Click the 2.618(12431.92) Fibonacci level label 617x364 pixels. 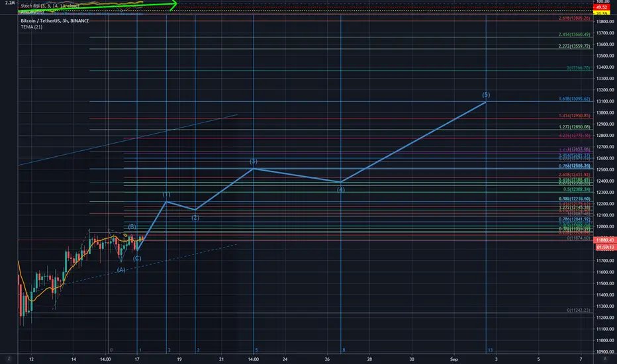(575, 175)
